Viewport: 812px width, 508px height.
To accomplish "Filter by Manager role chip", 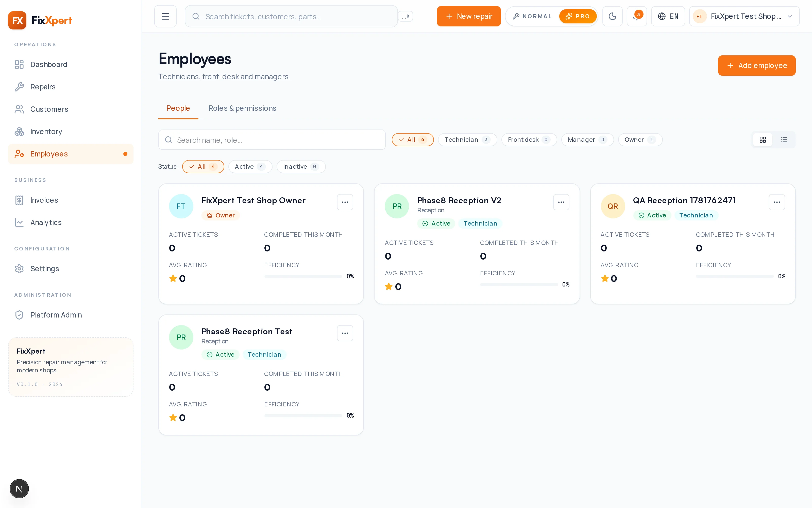I will pos(587,140).
